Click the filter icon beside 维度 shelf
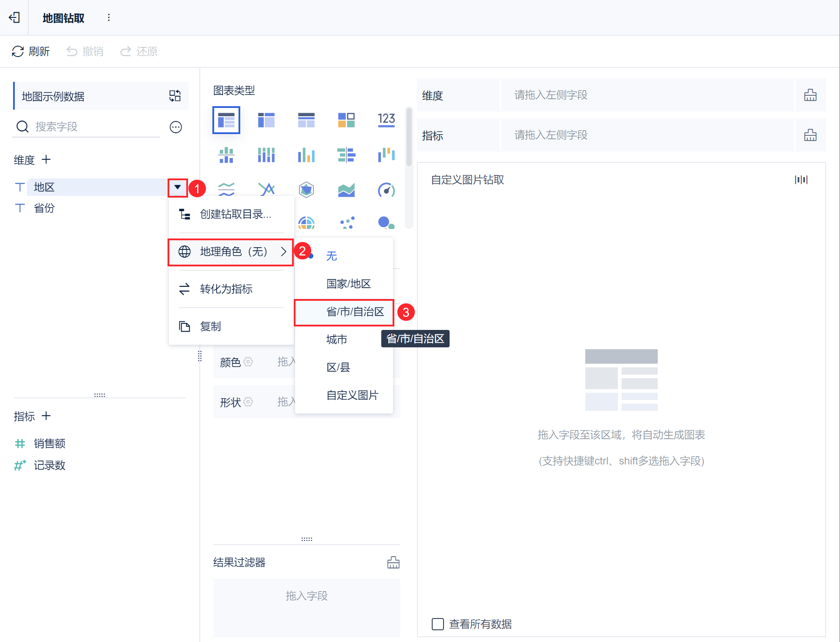The width and height of the screenshot is (840, 642). click(x=810, y=95)
